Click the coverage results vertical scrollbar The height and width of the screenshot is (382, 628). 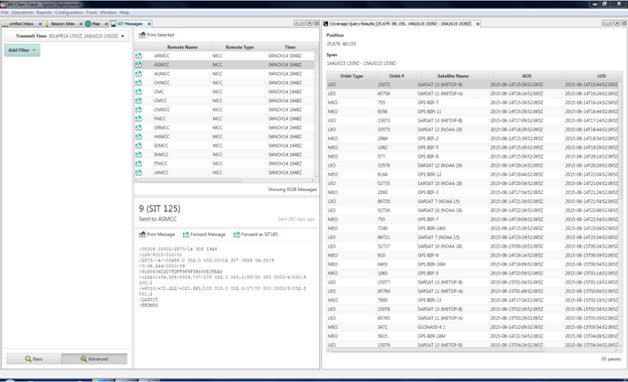point(621,214)
